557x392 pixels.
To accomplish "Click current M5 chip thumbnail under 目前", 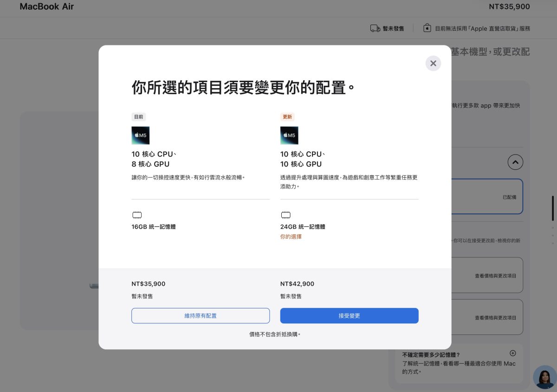I will pos(141,135).
